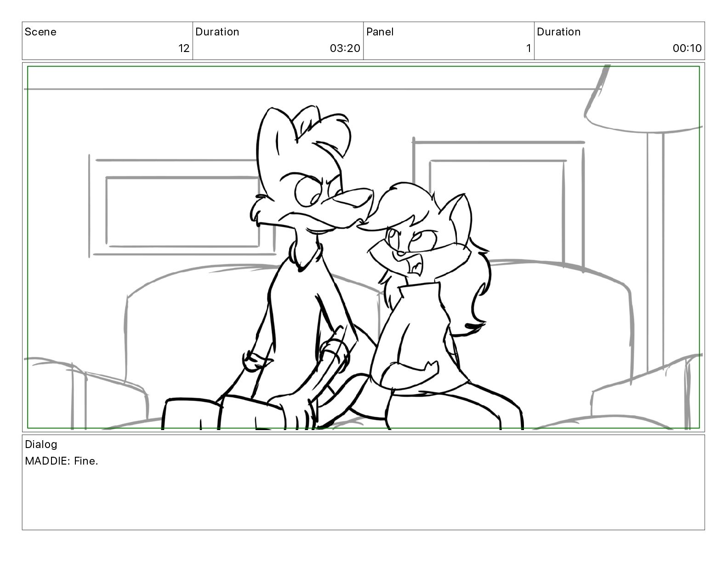Screen dimensions: 728x563
Task: Click the panel number 1
Action: [x=529, y=48]
